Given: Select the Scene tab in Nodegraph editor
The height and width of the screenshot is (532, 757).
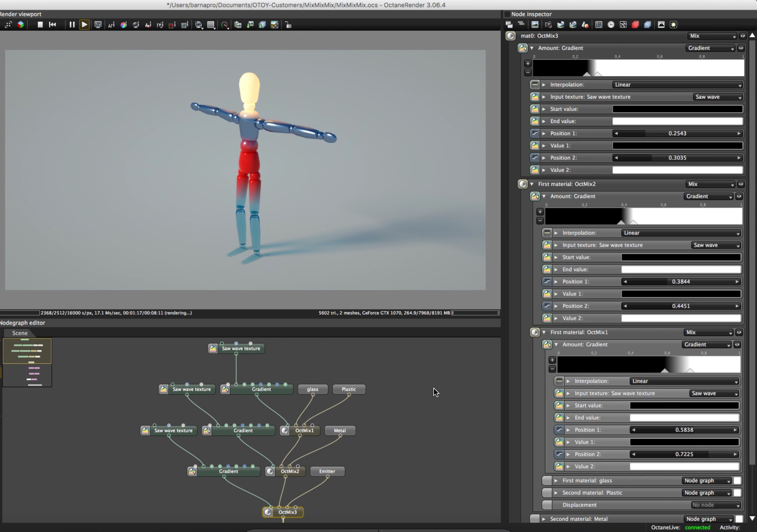Looking at the screenshot, I should point(20,333).
